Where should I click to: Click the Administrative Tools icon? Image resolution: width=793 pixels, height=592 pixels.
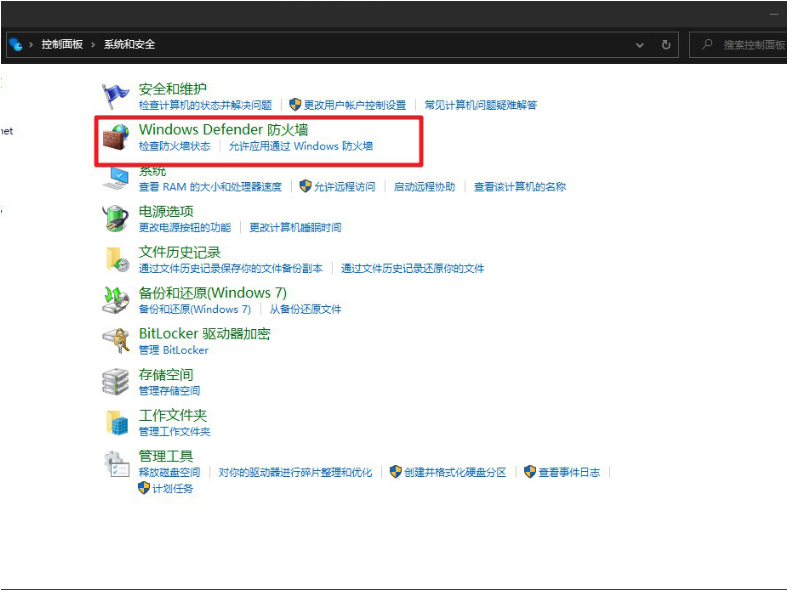[x=116, y=464]
